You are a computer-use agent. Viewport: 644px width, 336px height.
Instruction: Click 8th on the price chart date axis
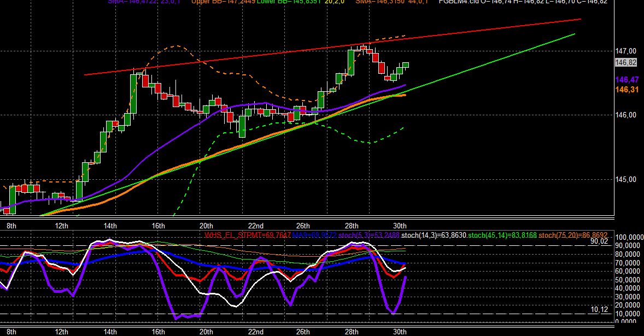pos(11,226)
